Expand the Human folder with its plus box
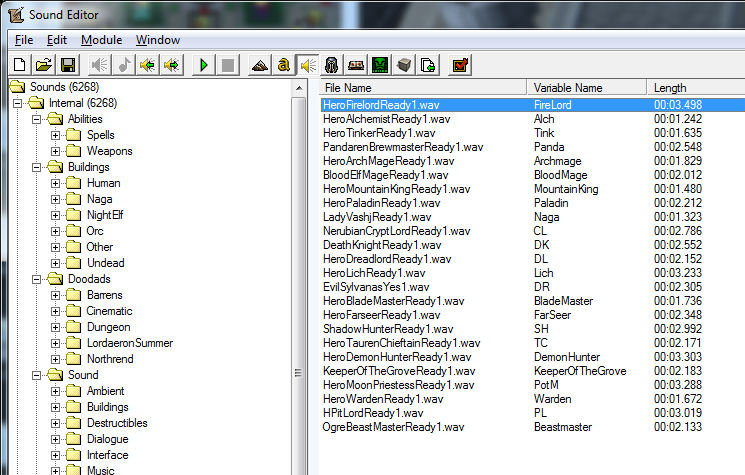This screenshot has height=475, width=745. pos(56,183)
